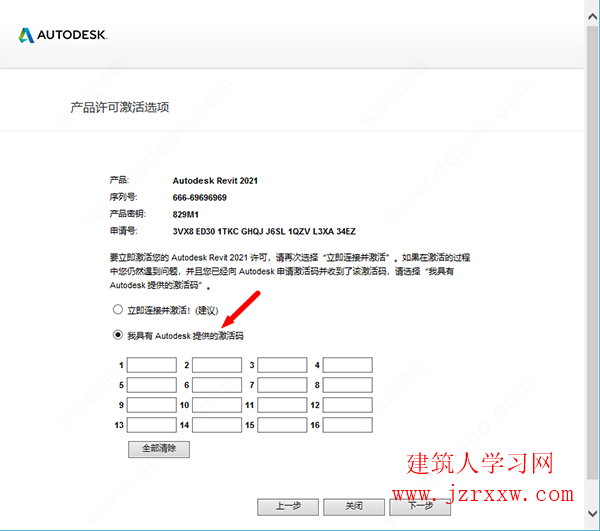Click the 产品许可激活选项 heading
The height and width of the screenshot is (531, 600).
pyautogui.click(x=120, y=108)
